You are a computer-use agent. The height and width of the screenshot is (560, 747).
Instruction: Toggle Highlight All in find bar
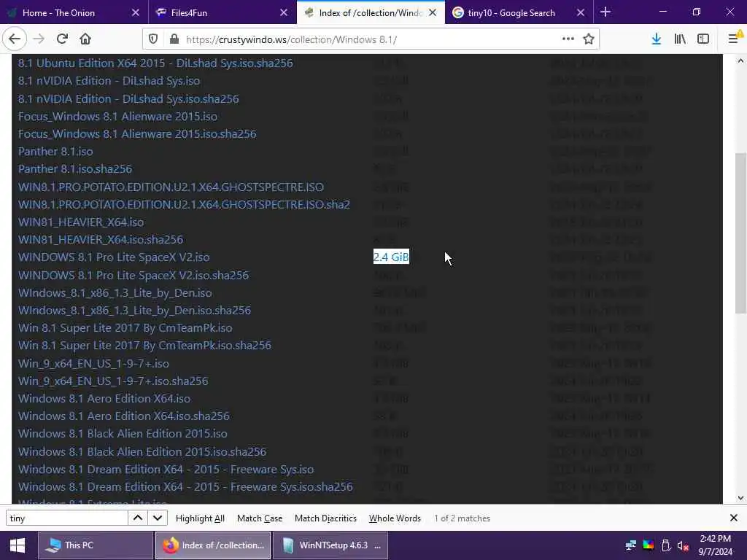200,518
